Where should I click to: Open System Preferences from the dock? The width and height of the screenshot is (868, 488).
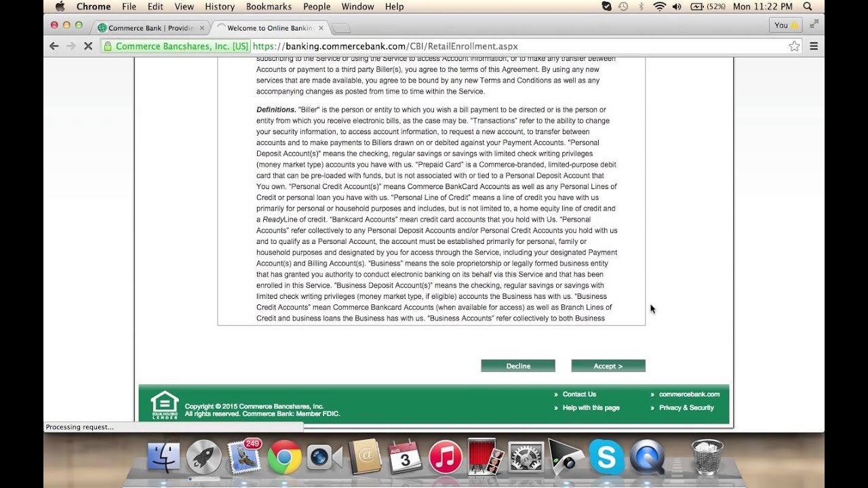click(x=526, y=458)
